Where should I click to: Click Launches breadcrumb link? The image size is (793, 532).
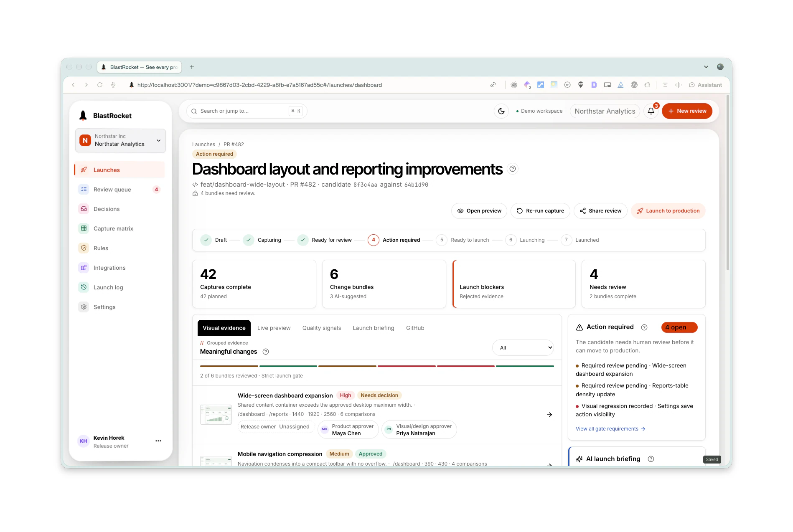coord(203,144)
